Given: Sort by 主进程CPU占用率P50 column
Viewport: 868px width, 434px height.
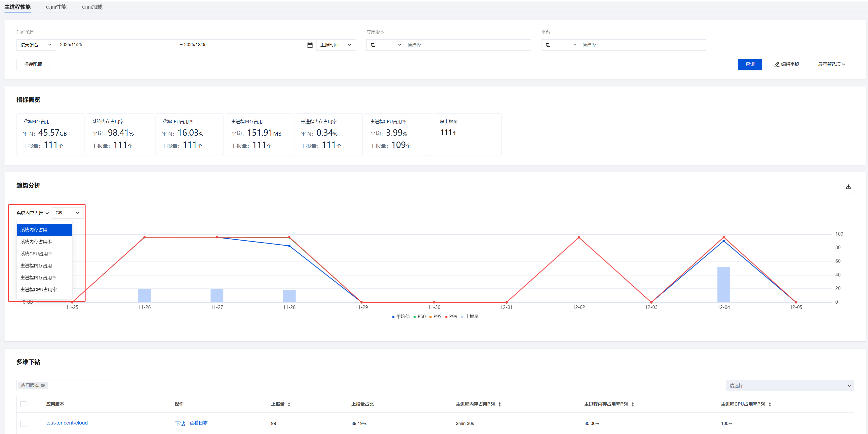Looking at the screenshot, I should 770,404.
